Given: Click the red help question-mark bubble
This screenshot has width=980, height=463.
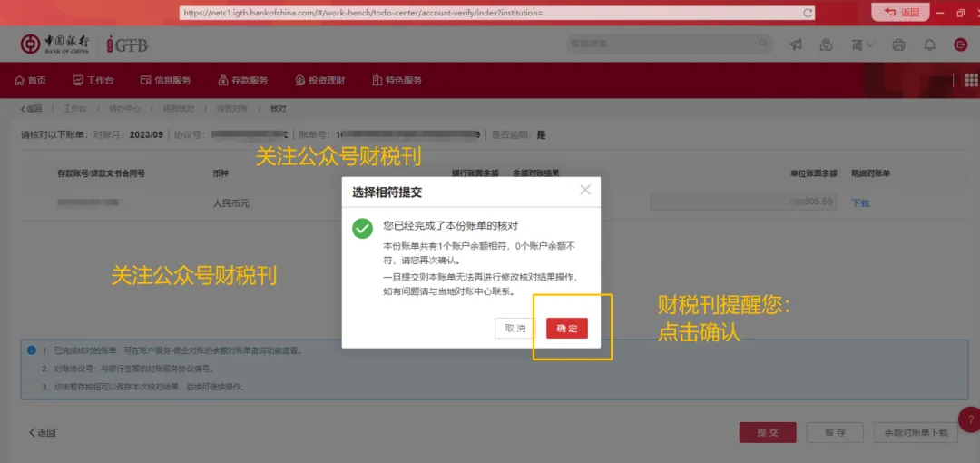Looking at the screenshot, I should [971, 419].
